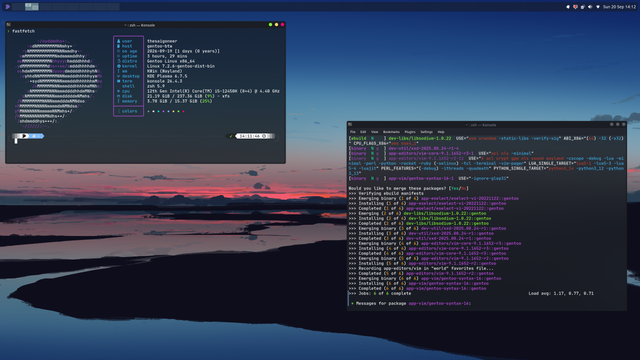The image size is (640, 360).
Task: Click the prompt time segment in fastfetch Konsole
Action: point(255,136)
